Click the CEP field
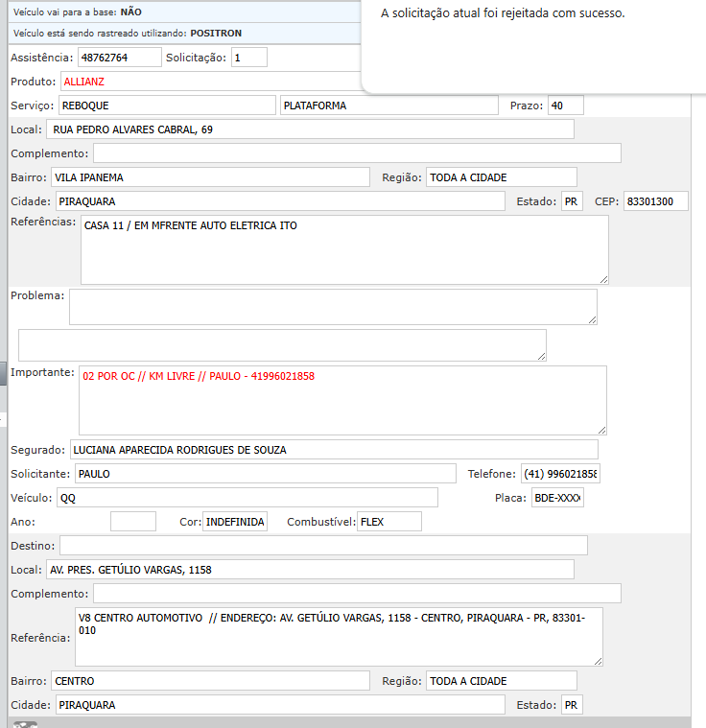This screenshot has width=706, height=728. [655, 201]
